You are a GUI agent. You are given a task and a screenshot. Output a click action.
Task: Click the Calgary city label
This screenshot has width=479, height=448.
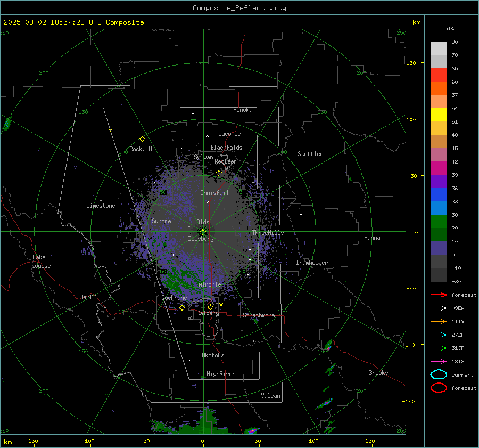(x=208, y=313)
